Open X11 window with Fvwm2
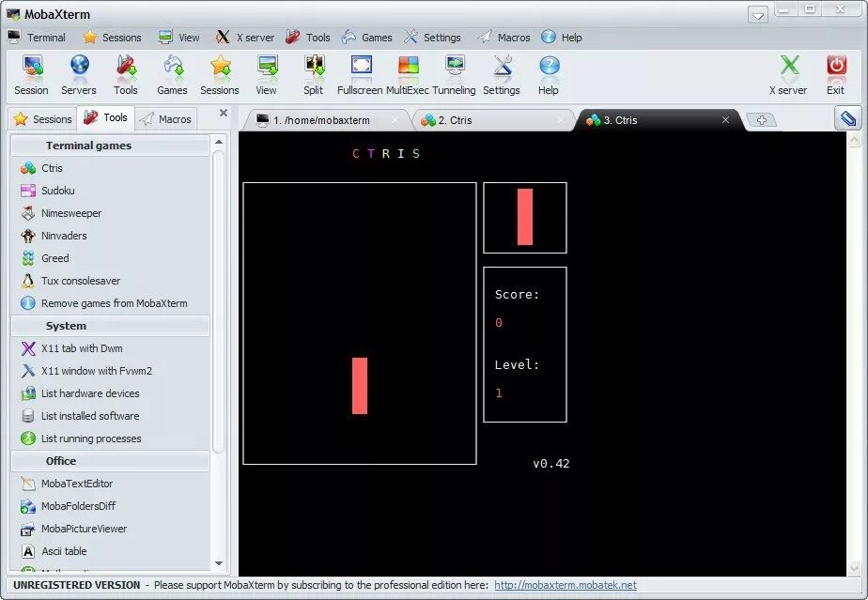The width and height of the screenshot is (868, 600). 86,372
